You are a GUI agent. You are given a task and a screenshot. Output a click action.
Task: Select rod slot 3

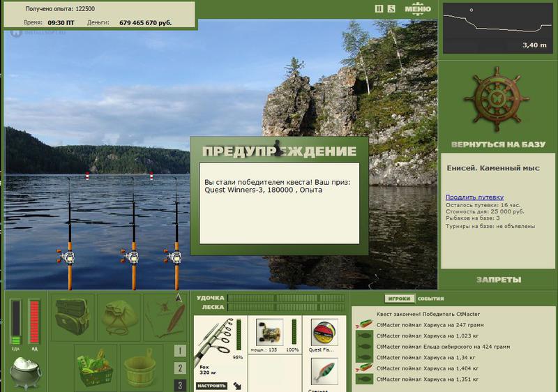(x=180, y=385)
